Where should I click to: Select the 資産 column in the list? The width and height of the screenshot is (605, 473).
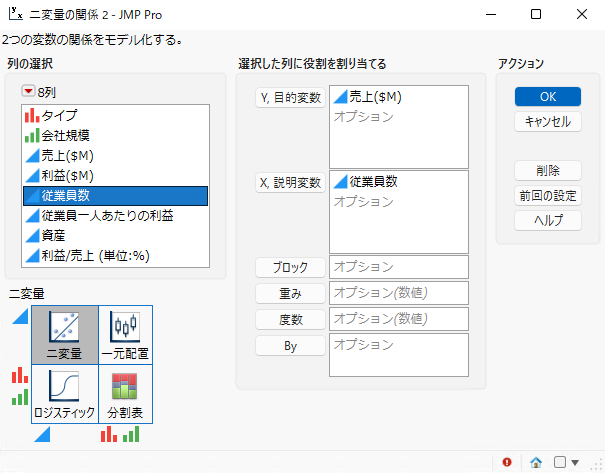click(x=116, y=236)
